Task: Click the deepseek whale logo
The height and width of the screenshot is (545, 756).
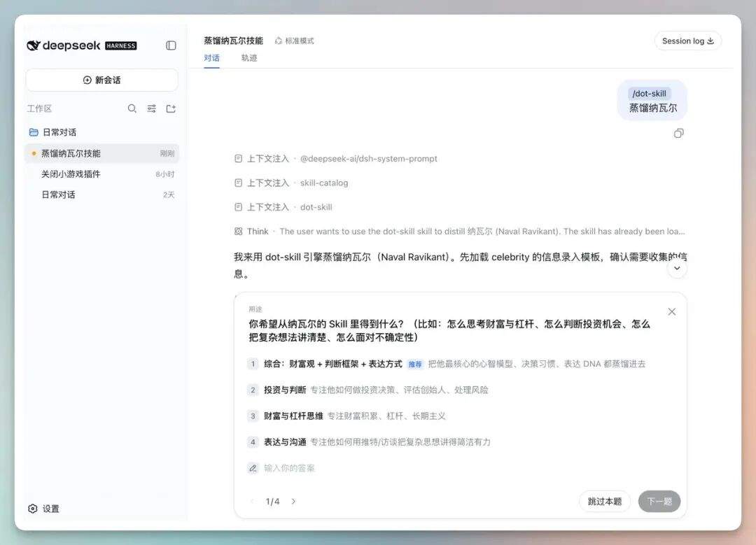Action: point(34,45)
